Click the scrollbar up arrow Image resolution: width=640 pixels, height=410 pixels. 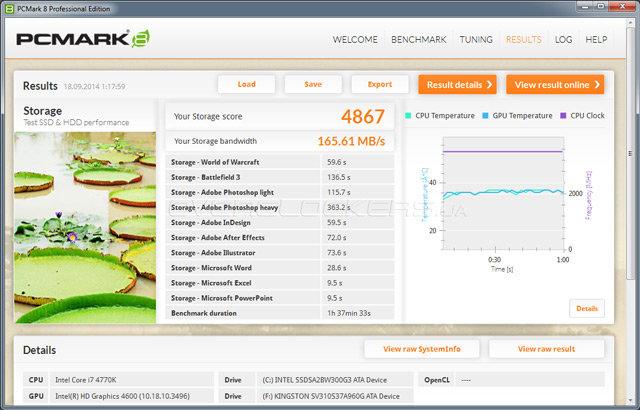631,22
